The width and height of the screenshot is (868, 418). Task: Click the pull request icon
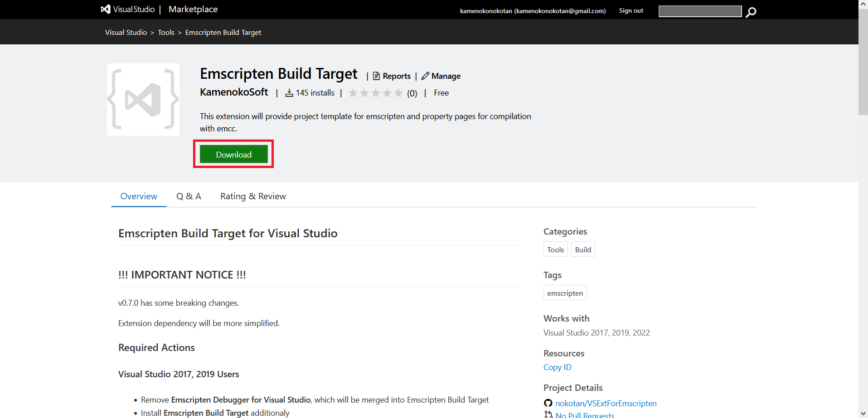[548, 414]
